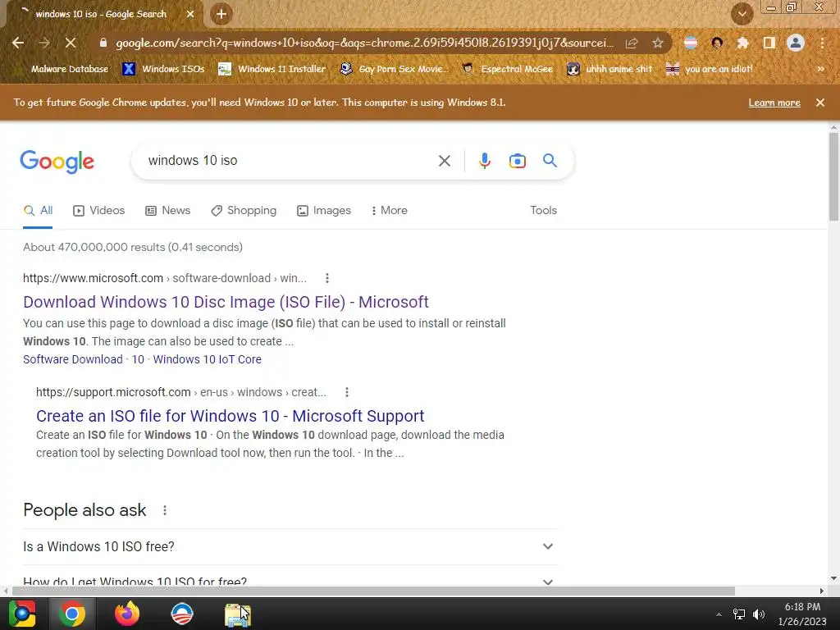The image size is (840, 630).
Task: Show hidden system tray icons
Action: pos(719,614)
